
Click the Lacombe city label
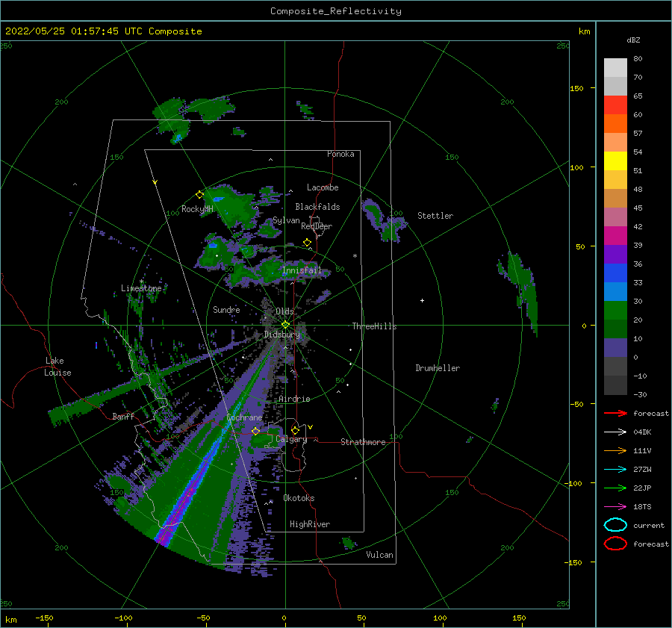(323, 187)
